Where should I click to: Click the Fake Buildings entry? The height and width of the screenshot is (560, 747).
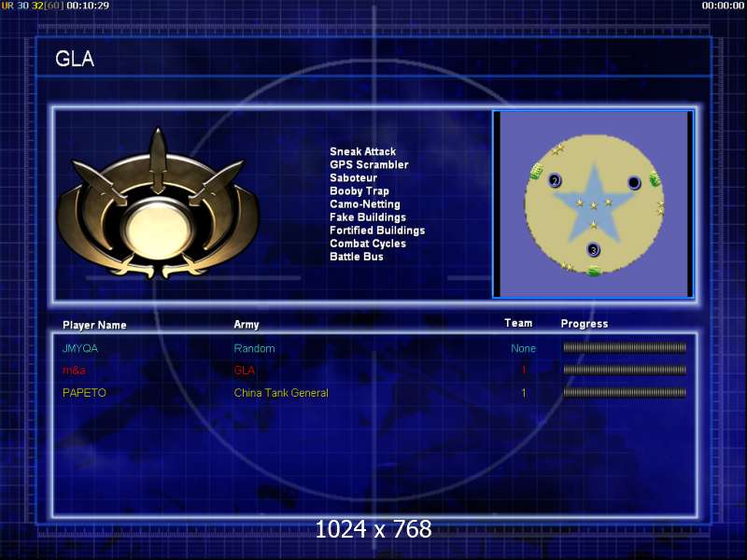click(x=368, y=217)
